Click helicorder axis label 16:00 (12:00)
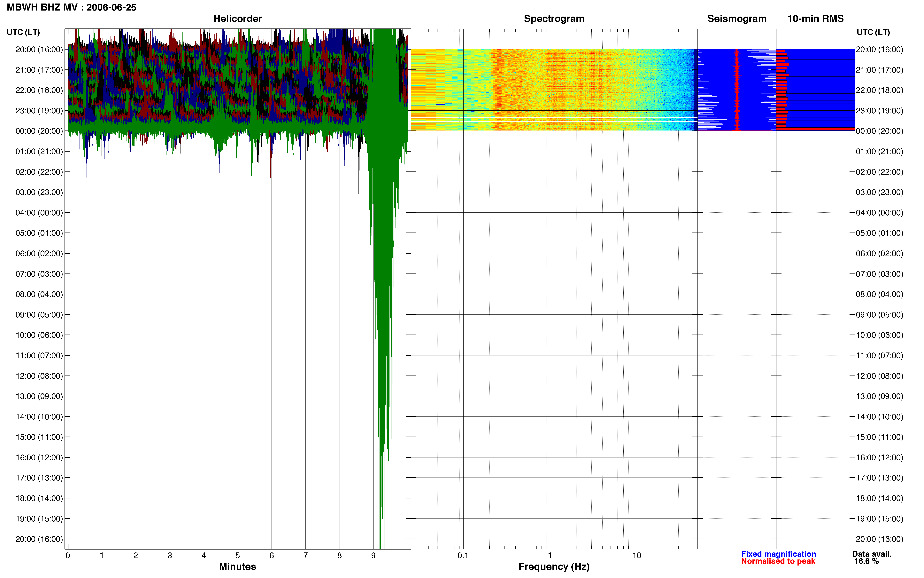 point(39,457)
